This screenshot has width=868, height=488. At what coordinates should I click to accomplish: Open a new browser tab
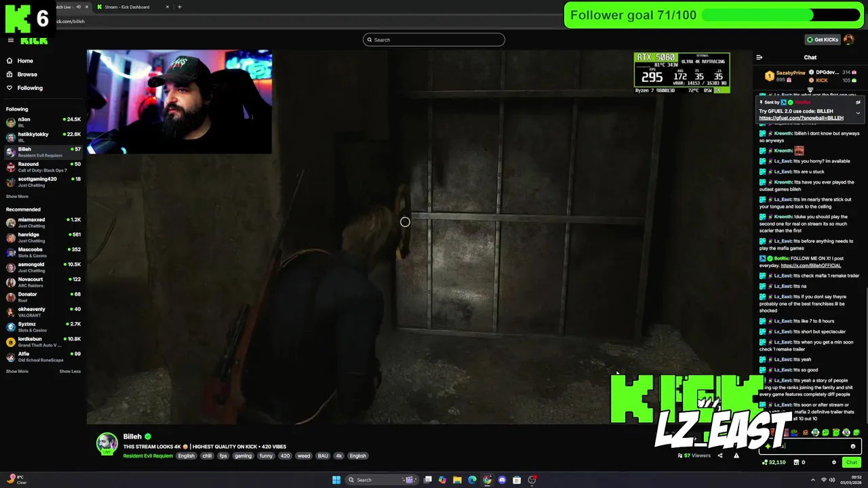[179, 7]
